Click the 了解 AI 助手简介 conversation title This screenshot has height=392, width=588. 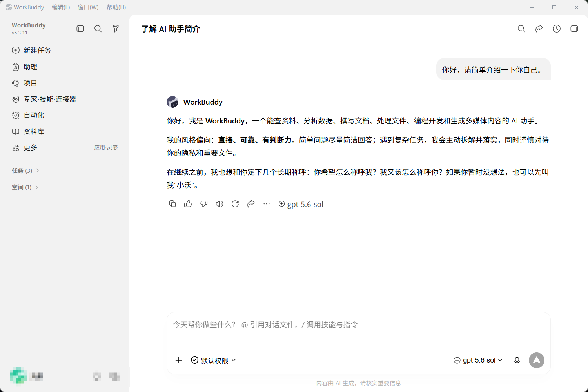click(x=171, y=29)
